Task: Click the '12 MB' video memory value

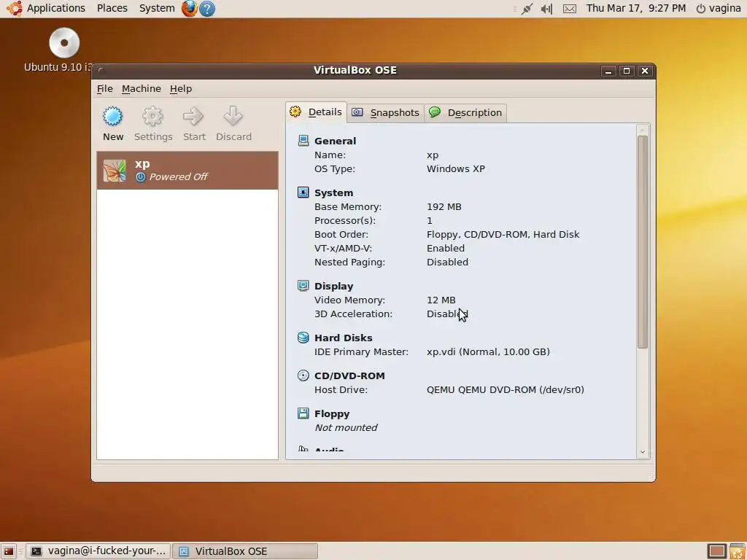Action: pos(441,300)
